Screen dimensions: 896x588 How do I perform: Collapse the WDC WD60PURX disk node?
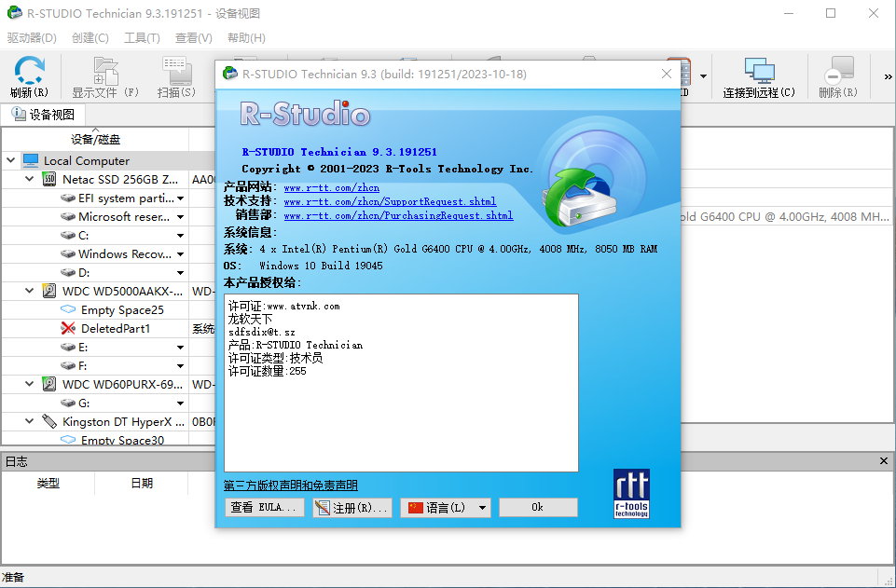[30, 384]
